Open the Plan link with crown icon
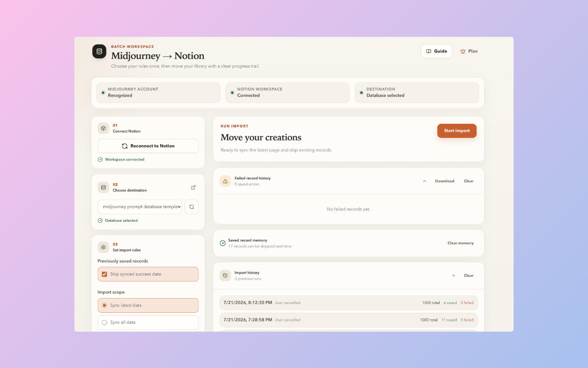Screen dimensions: 588x368 pos(469,51)
